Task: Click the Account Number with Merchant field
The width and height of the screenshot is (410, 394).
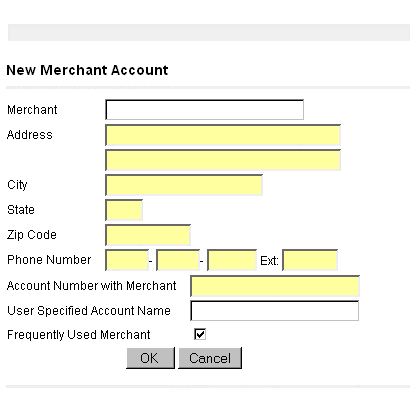Action: tap(275, 286)
